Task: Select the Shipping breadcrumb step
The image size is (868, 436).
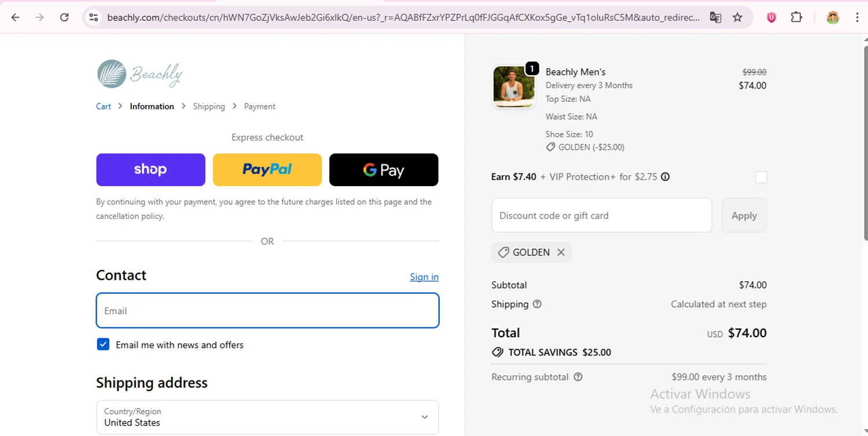Action: (209, 106)
